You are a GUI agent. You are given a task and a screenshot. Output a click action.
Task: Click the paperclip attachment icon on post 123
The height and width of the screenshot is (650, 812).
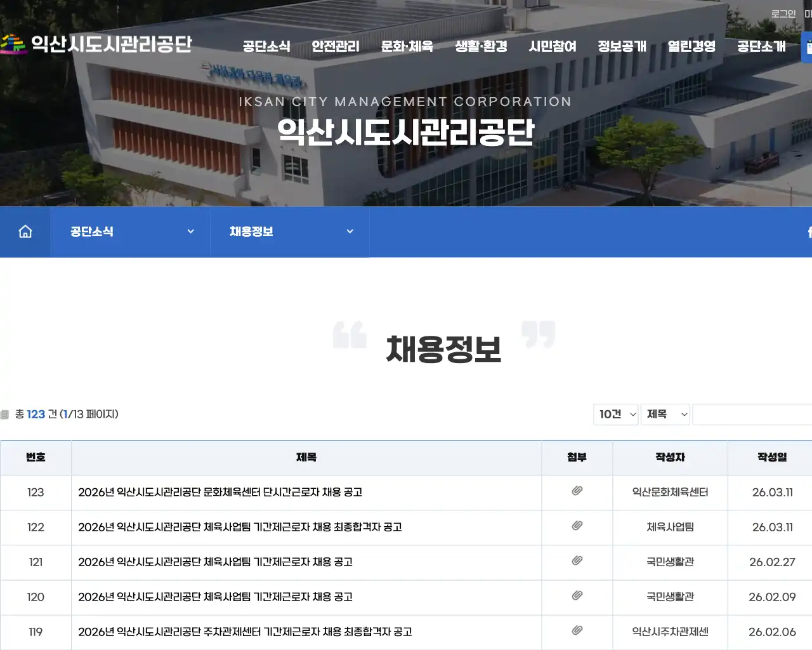tap(577, 492)
